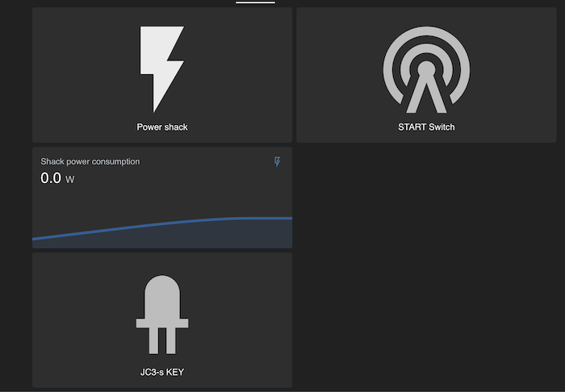This screenshot has height=392, width=565.
Task: Click the 0.0 W power reading
Action: 51,178
